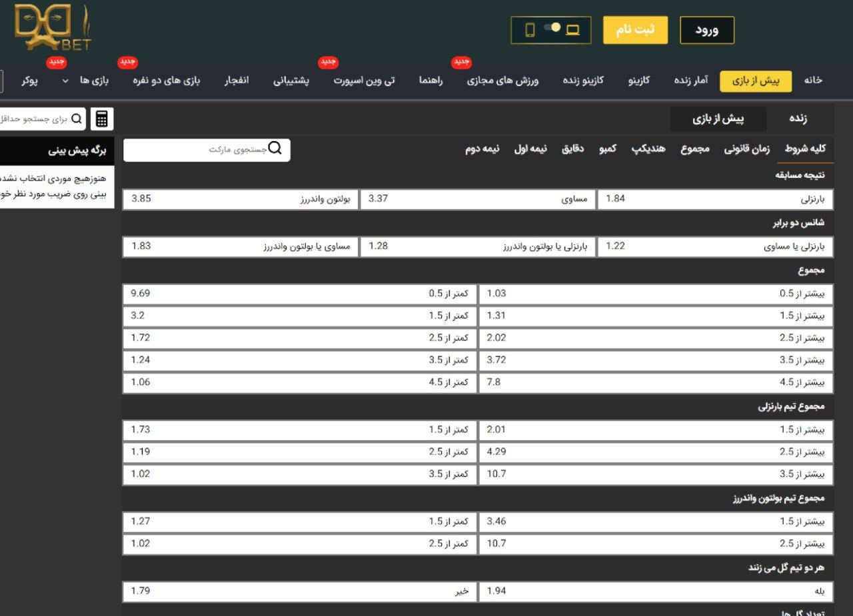Switch to the زنده tab
The width and height of the screenshot is (853, 616).
click(x=798, y=119)
